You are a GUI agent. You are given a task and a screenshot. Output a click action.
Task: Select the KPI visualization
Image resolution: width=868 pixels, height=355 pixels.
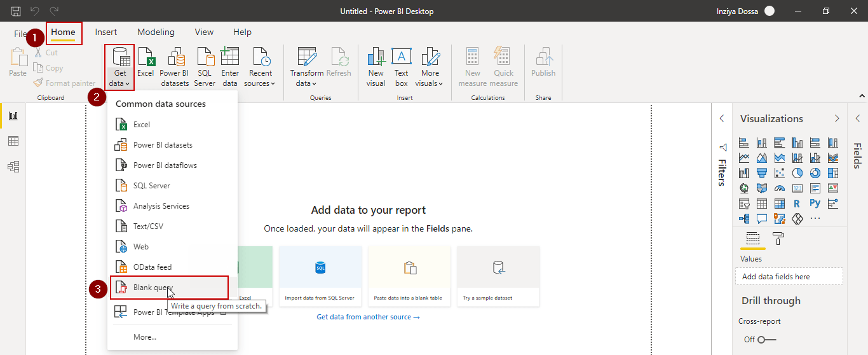coord(833,188)
